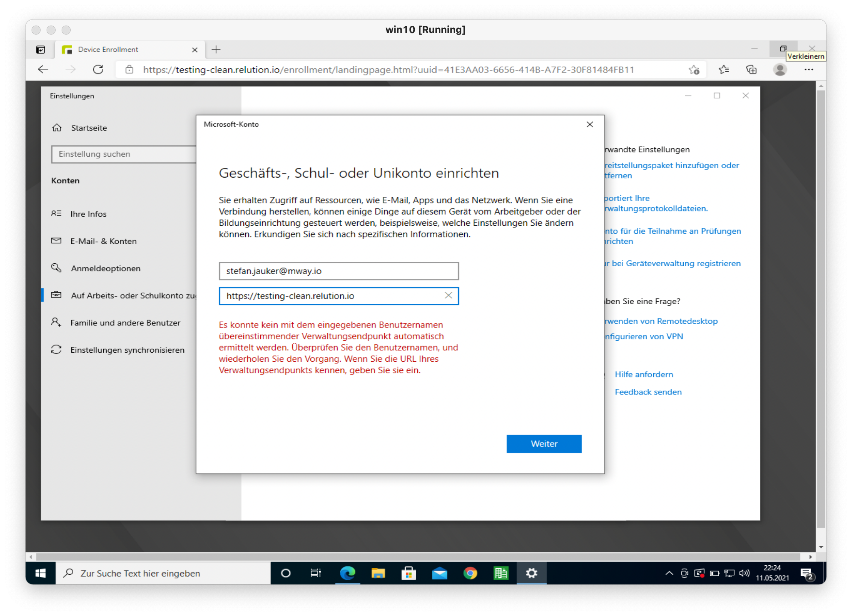Click the Familie und andere Benutzer icon
The image size is (852, 616).
click(56, 322)
